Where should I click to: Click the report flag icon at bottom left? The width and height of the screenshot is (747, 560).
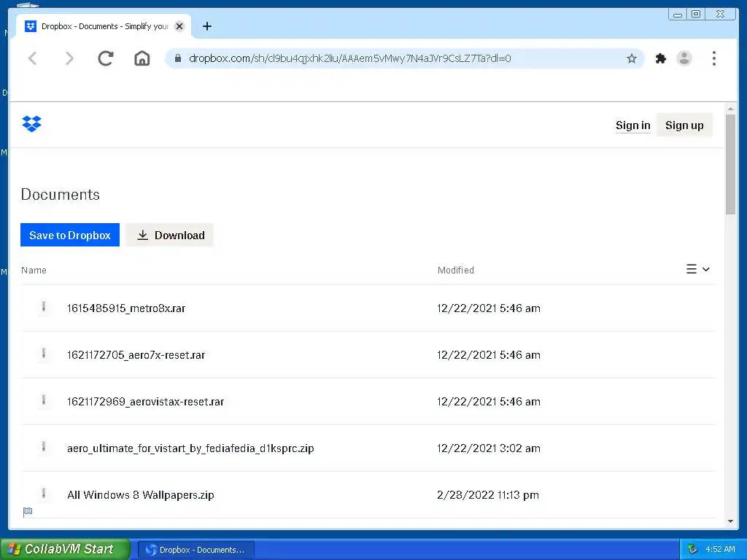pos(28,512)
